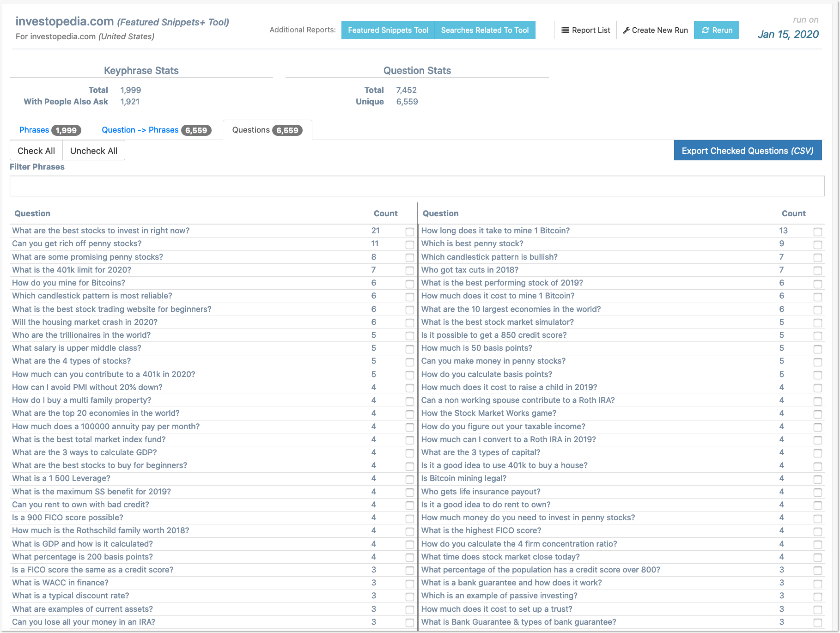This screenshot has height=633, width=840.
Task: Click 'How do I buy a multi family property?' text
Action: [x=81, y=400]
